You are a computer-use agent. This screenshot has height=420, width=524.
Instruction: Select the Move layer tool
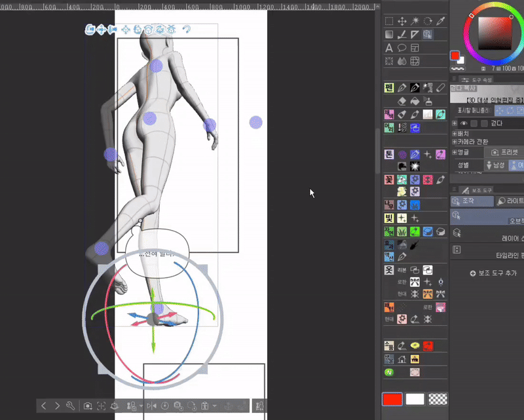pyautogui.click(x=402, y=22)
